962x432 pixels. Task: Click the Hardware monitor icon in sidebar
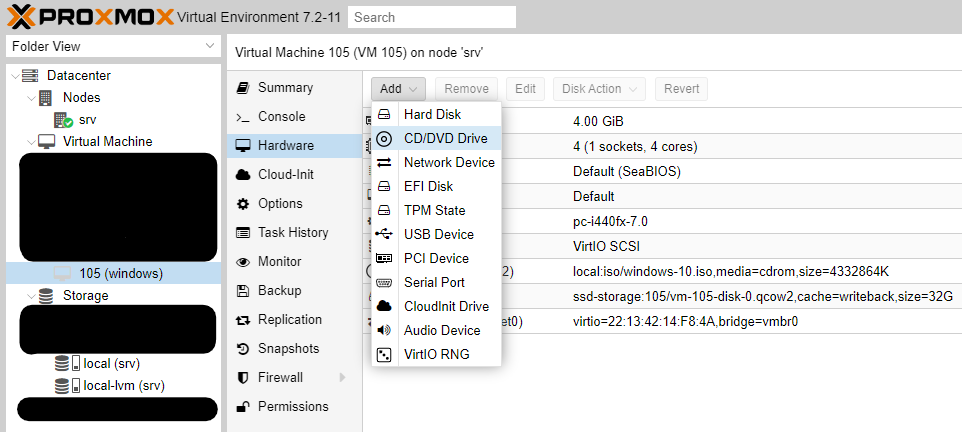coord(243,145)
